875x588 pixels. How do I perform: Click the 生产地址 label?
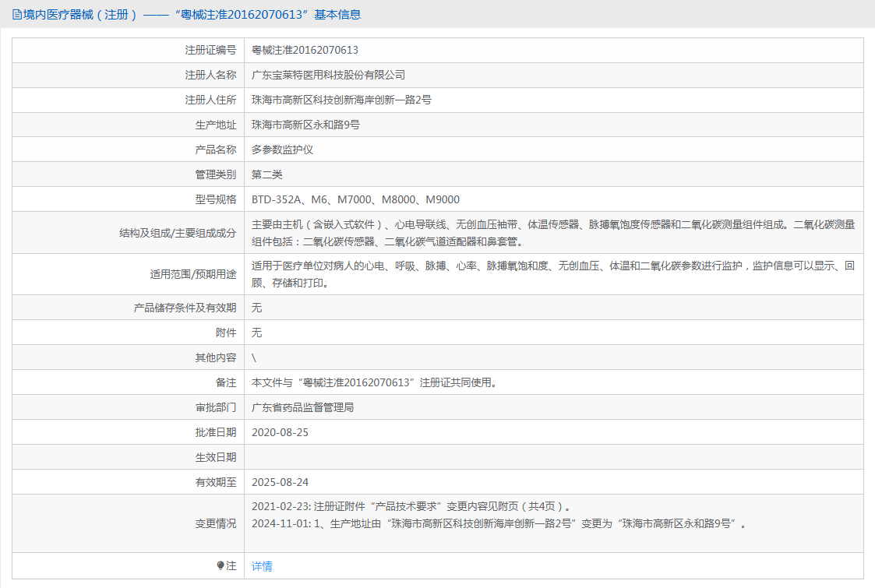(216, 125)
